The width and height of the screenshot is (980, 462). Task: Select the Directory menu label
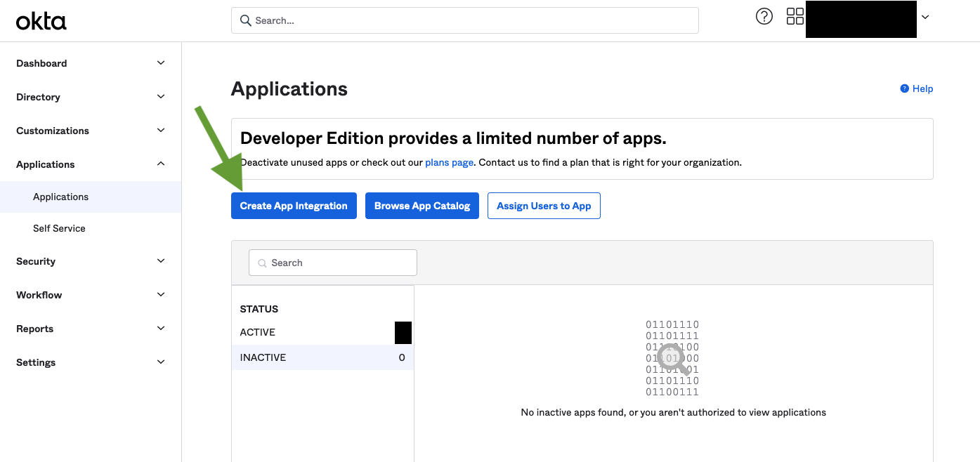(38, 97)
